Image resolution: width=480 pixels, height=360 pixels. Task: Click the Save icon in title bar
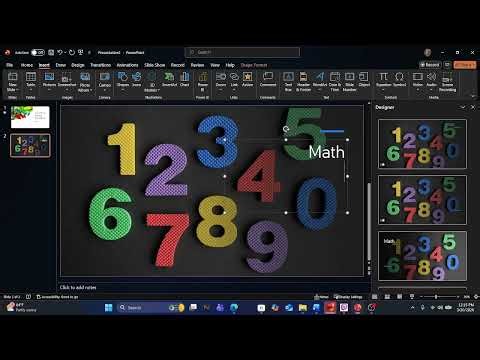pyautogui.click(x=51, y=52)
